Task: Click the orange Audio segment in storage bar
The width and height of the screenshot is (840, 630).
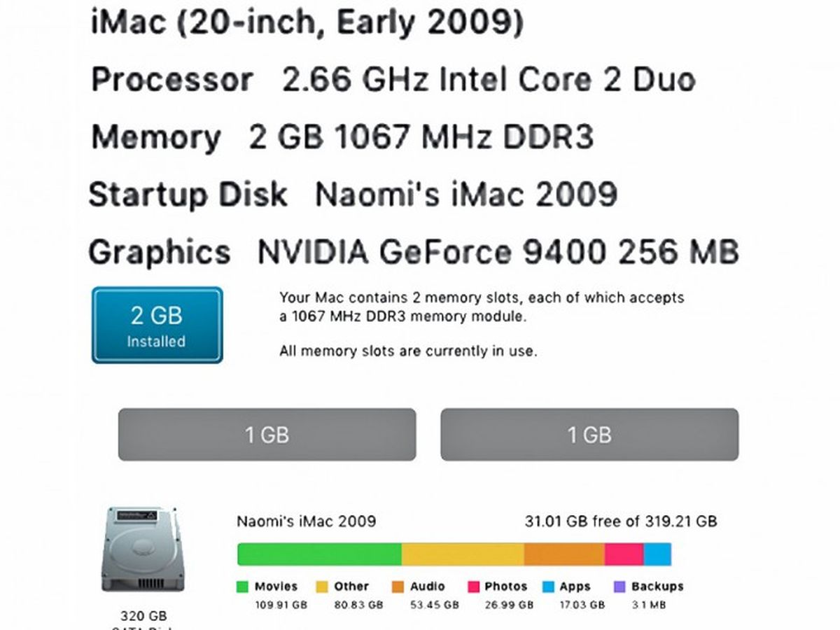Action: (x=564, y=554)
